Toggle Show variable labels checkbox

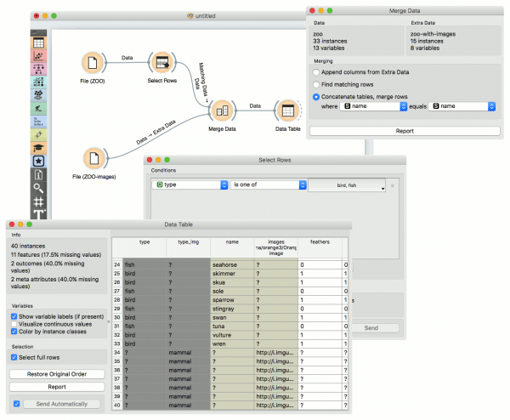15,315
